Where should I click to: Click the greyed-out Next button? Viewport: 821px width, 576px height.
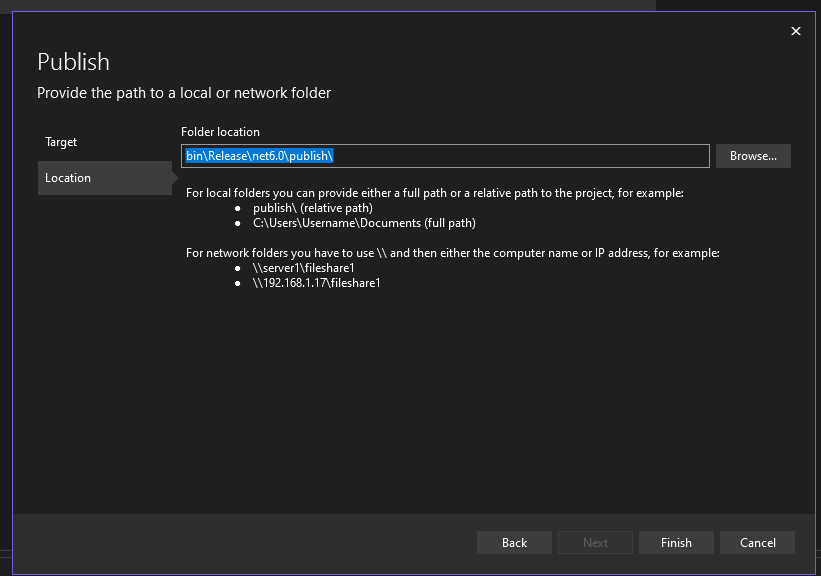[x=595, y=542]
